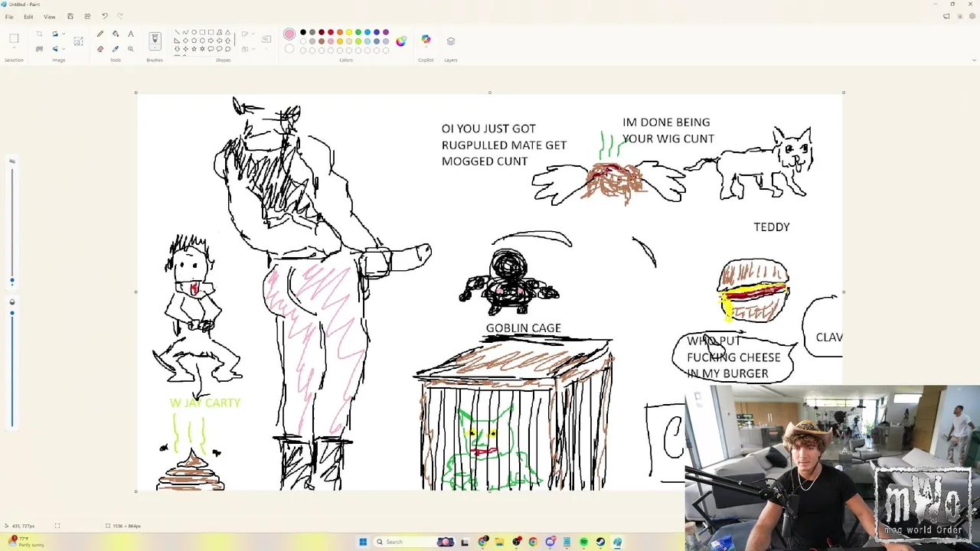Click the Windows Start button
Image resolution: width=980 pixels, height=551 pixels.
pyautogui.click(x=363, y=542)
